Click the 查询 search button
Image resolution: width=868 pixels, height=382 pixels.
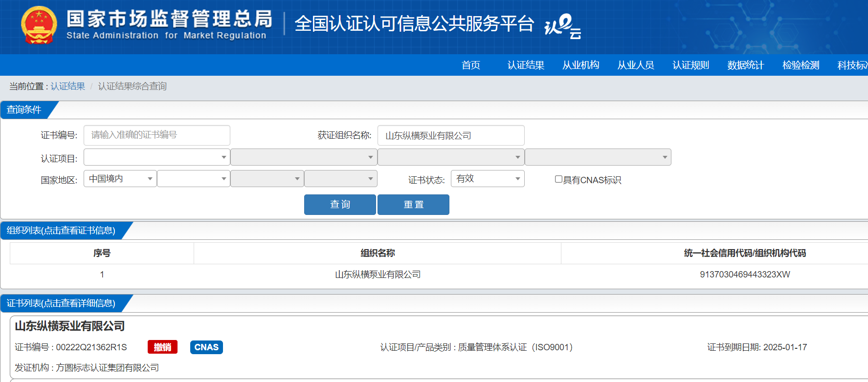click(x=340, y=205)
